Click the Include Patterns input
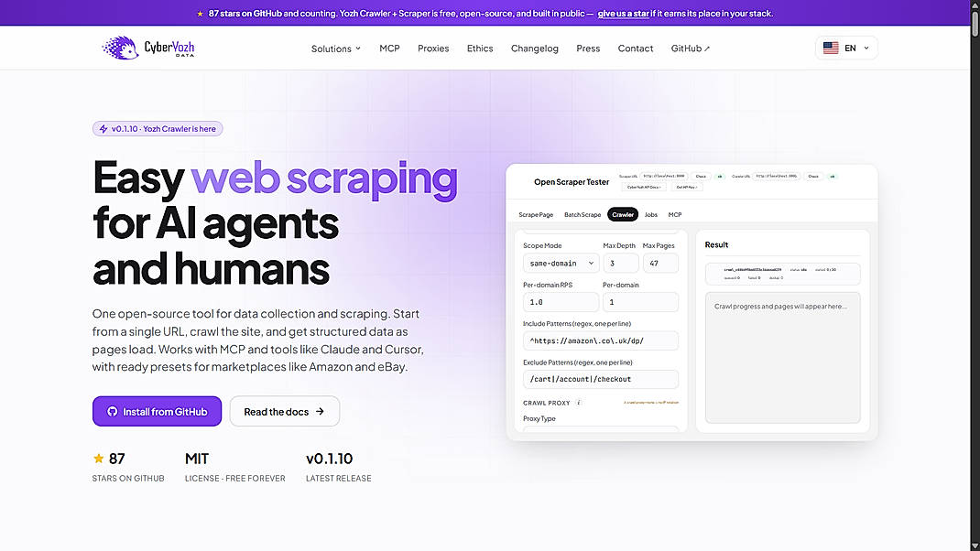Screen dimensions: 980x551 pos(601,340)
